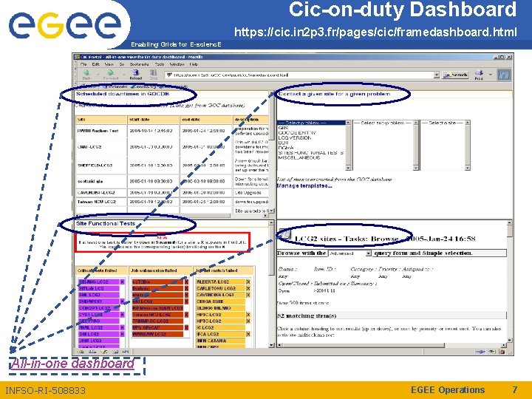Viewport: 532px width, 399px height.
Task: Click vertical scrollbar of LCG2 tasks frame
Action: click(x=509, y=282)
